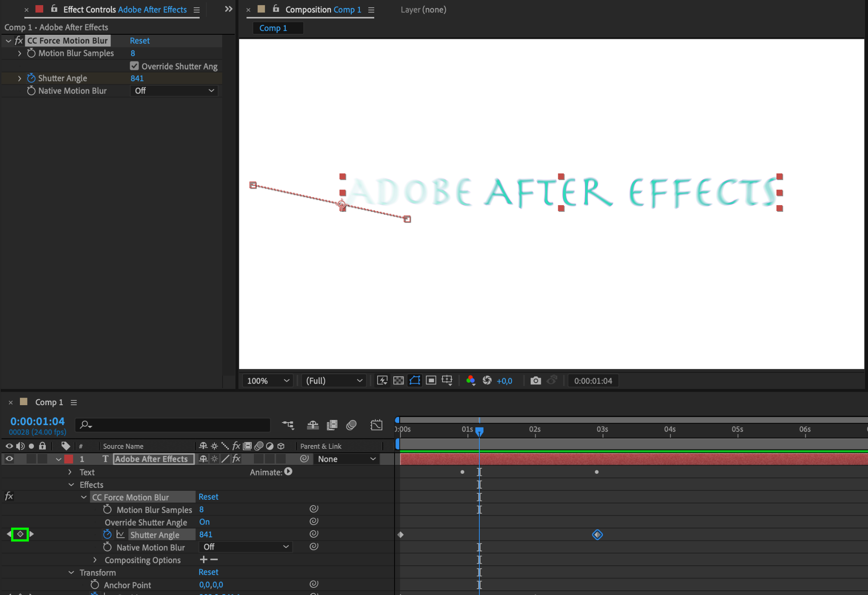This screenshot has height=595, width=868.
Task: Click the Shutter Angle stopwatch in timeline
Action: coord(107,534)
